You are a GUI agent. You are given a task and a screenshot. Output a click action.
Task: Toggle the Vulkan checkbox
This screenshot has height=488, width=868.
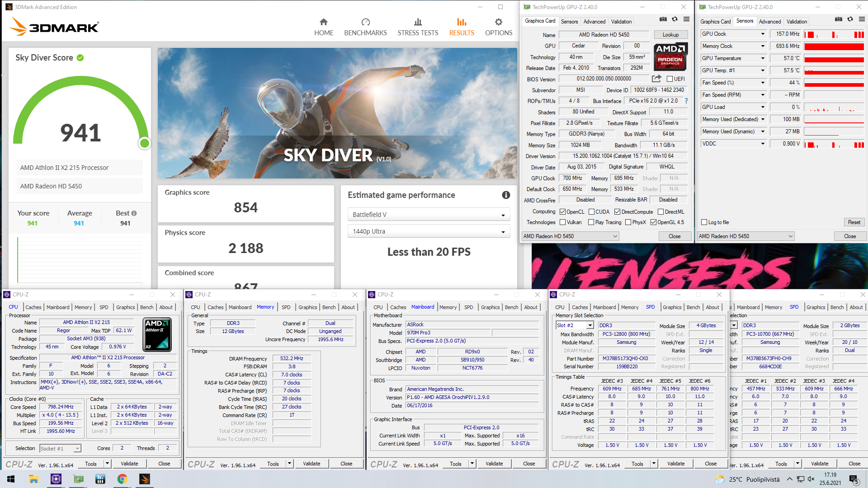click(x=562, y=222)
